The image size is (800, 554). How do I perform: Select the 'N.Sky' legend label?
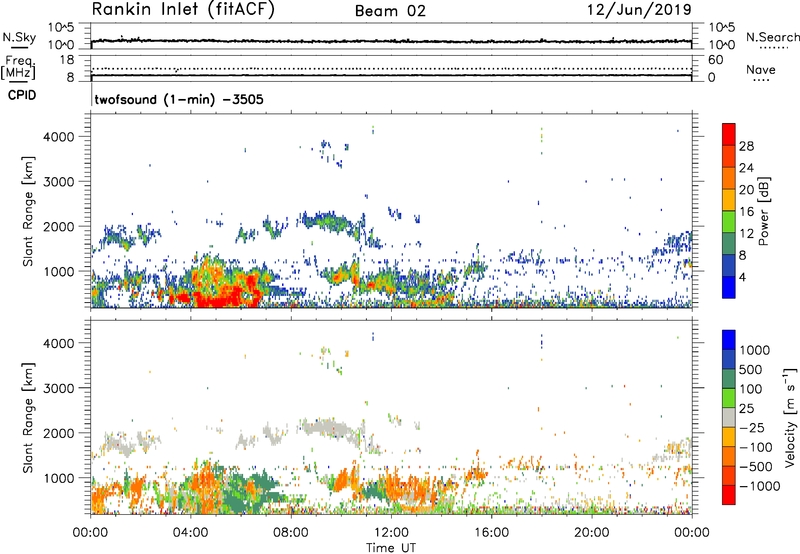point(19,37)
